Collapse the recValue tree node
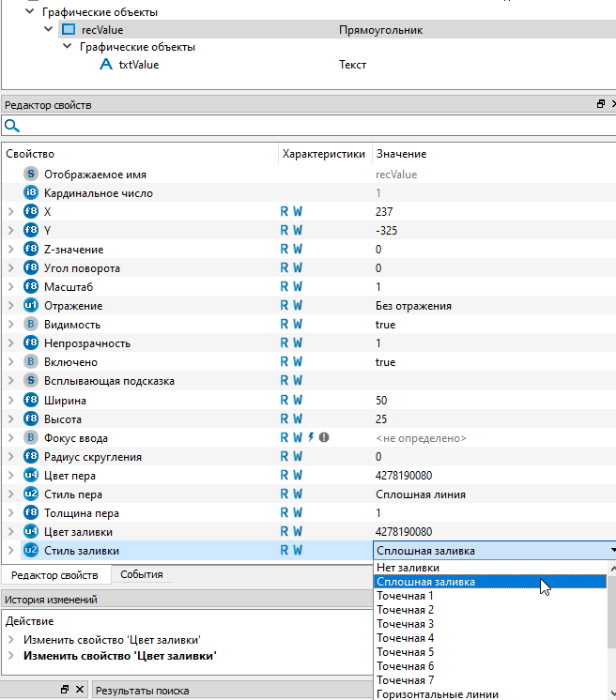 48,30
